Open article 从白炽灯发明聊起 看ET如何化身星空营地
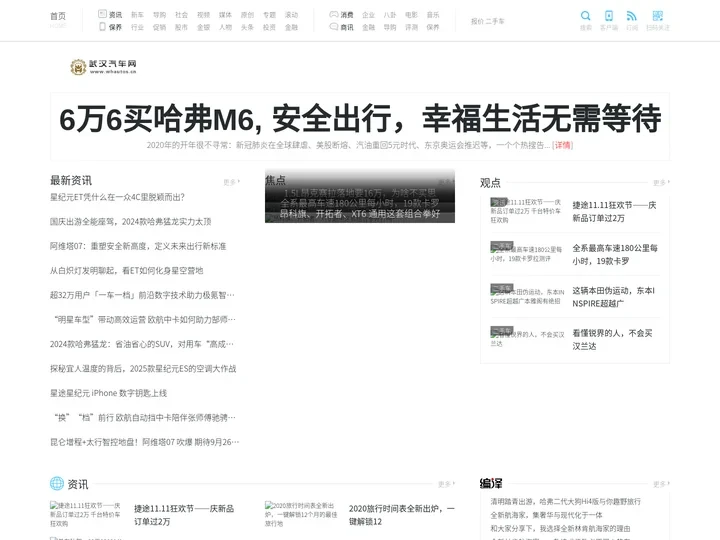 pyautogui.click(x=126, y=270)
